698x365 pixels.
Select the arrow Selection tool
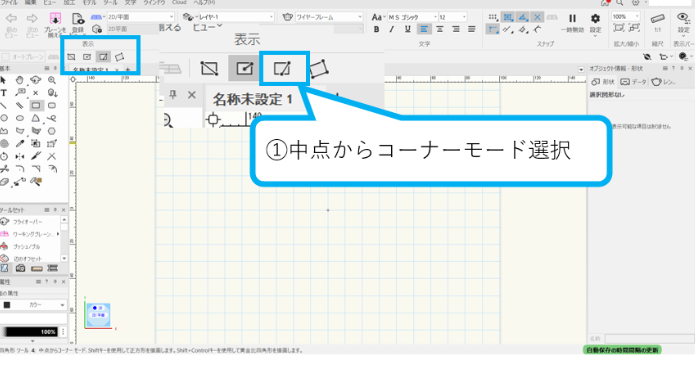4,80
